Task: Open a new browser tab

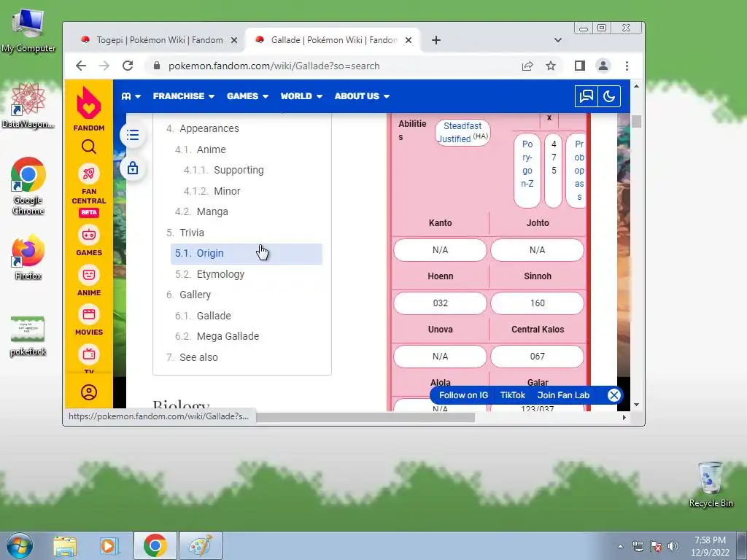Action: click(x=436, y=40)
